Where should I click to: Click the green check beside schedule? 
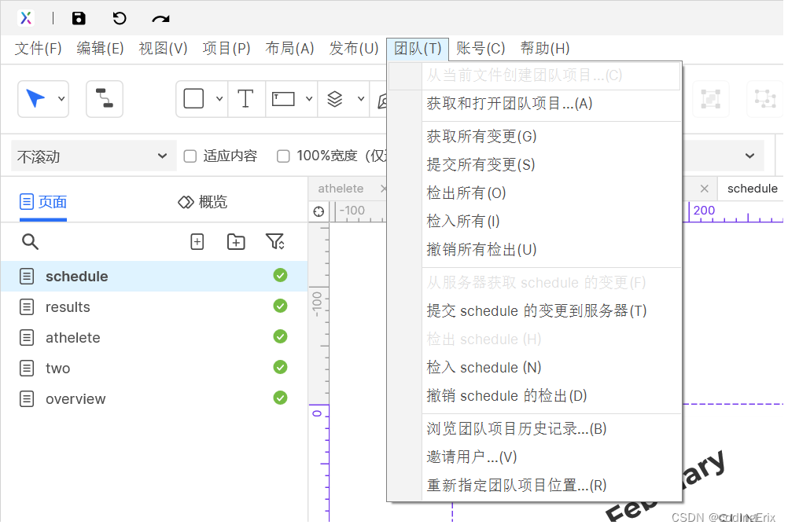[281, 275]
